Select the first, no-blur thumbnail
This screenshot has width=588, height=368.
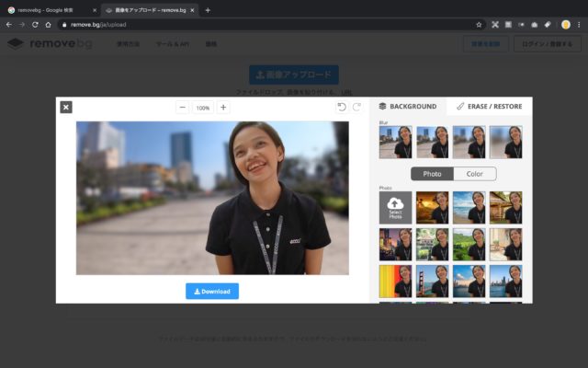(395, 143)
